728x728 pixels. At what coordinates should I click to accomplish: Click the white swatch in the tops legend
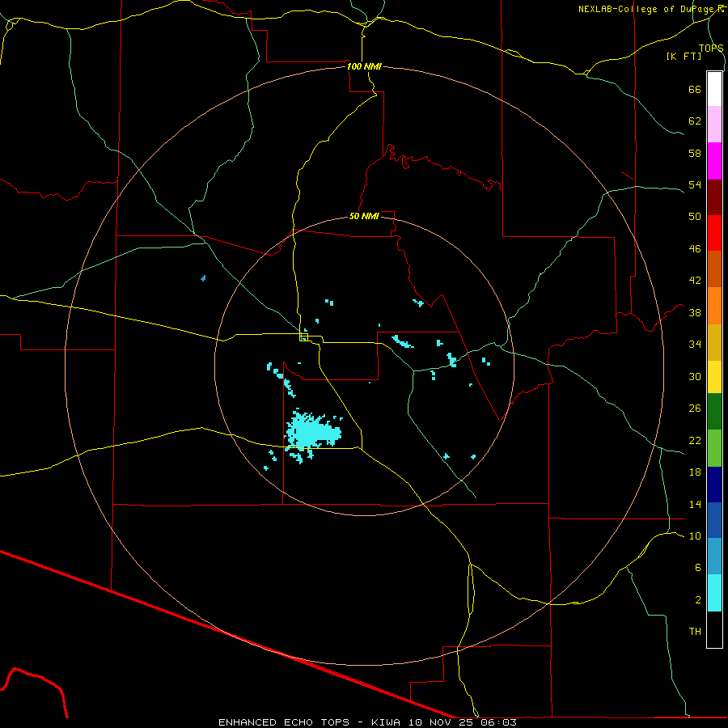coord(714,89)
